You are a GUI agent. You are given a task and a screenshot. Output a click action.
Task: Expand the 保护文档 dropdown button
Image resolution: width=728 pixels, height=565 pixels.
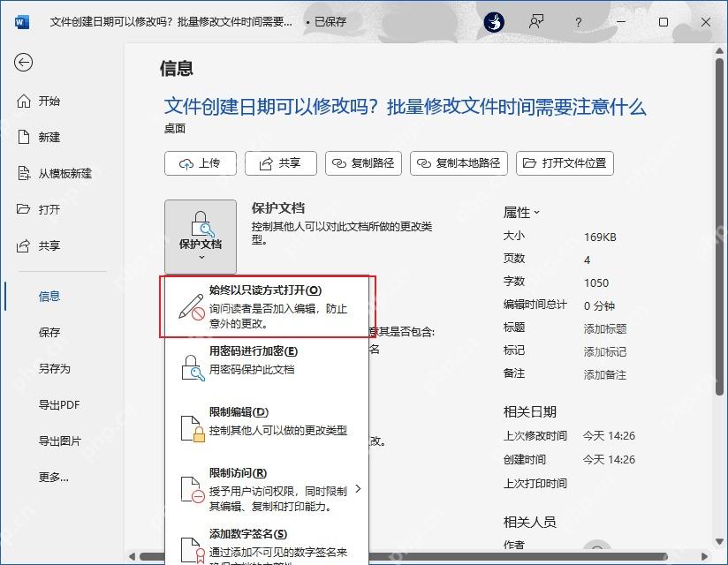coord(201,237)
